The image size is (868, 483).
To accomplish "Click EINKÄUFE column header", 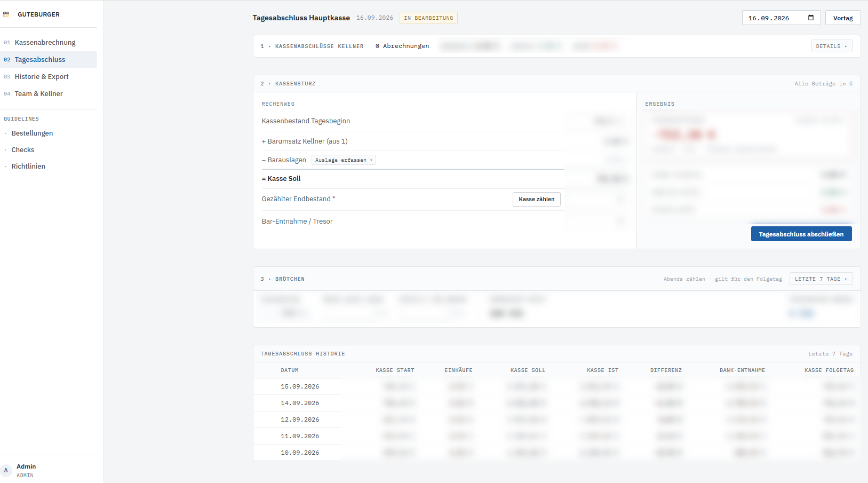I will click(458, 370).
